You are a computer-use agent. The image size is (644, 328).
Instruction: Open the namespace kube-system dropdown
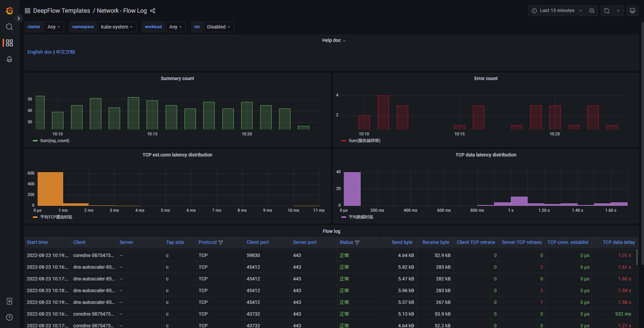[117, 27]
